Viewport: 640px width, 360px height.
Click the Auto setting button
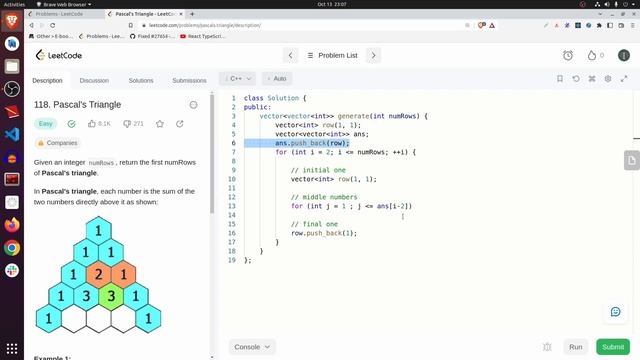pos(277,78)
